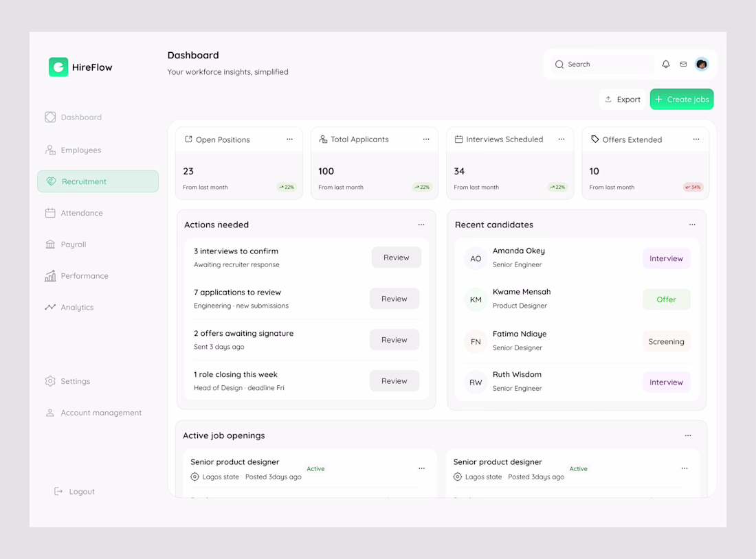Click Amanda Okey's Interview status badge

point(667,258)
